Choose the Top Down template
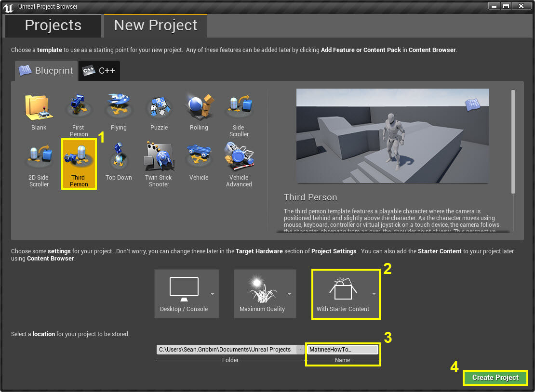535x392 pixels. coord(119,162)
